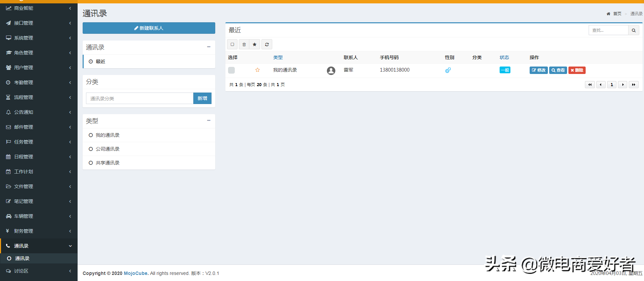
Task: Open the MojoCube footer link
Action: pos(136,273)
